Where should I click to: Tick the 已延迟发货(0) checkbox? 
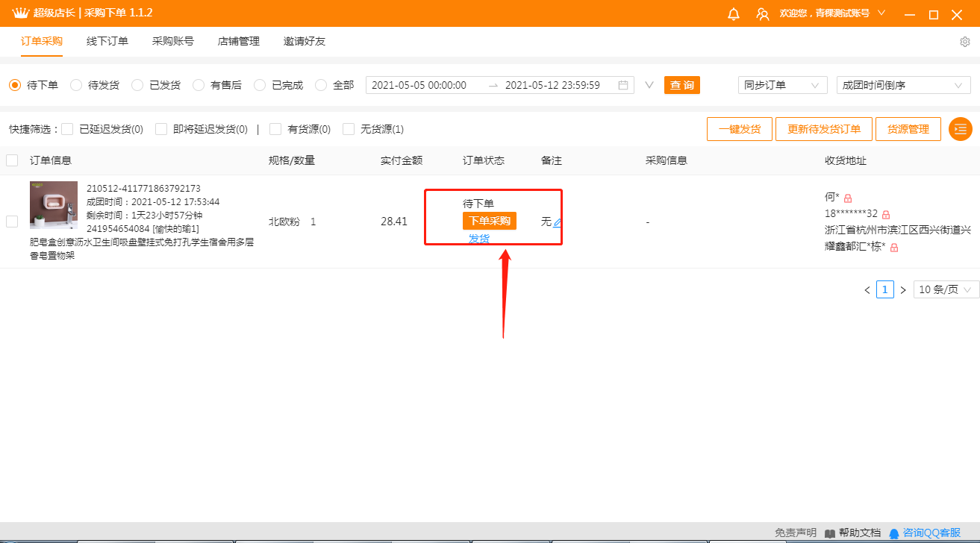[67, 129]
